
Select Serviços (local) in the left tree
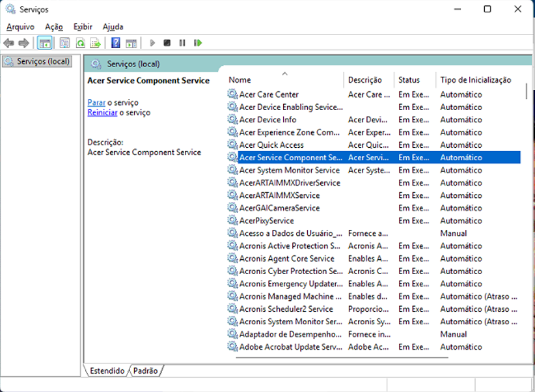click(38, 61)
